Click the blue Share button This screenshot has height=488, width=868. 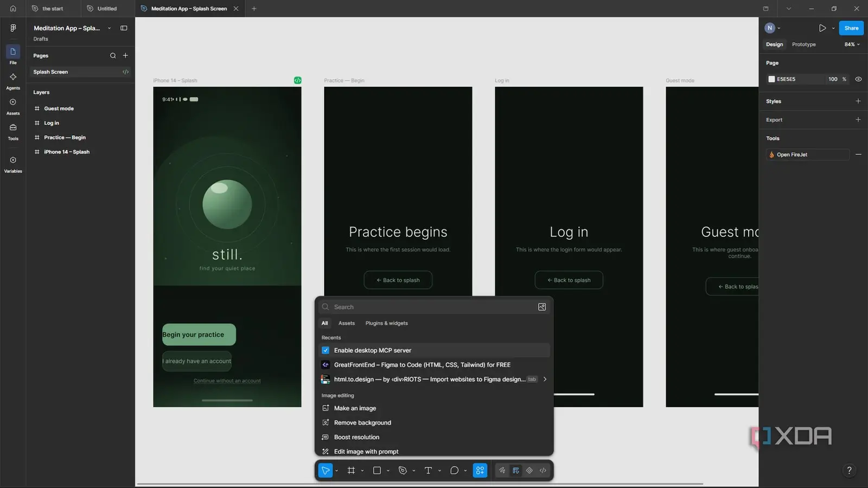pyautogui.click(x=851, y=28)
